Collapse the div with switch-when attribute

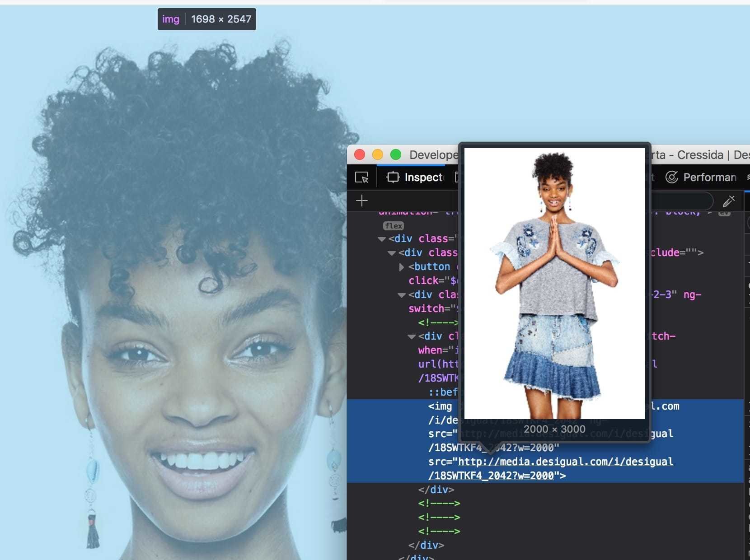[412, 336]
